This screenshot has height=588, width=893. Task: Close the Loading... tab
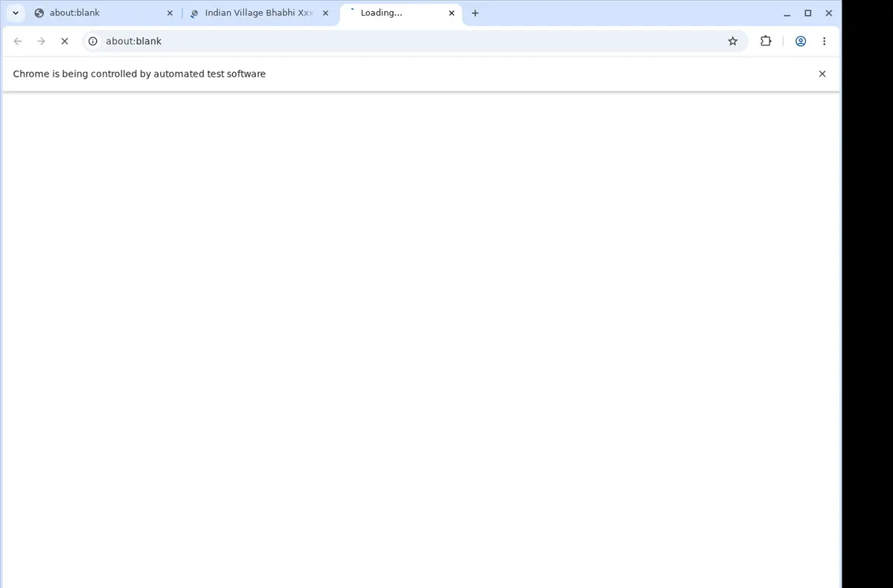click(452, 13)
